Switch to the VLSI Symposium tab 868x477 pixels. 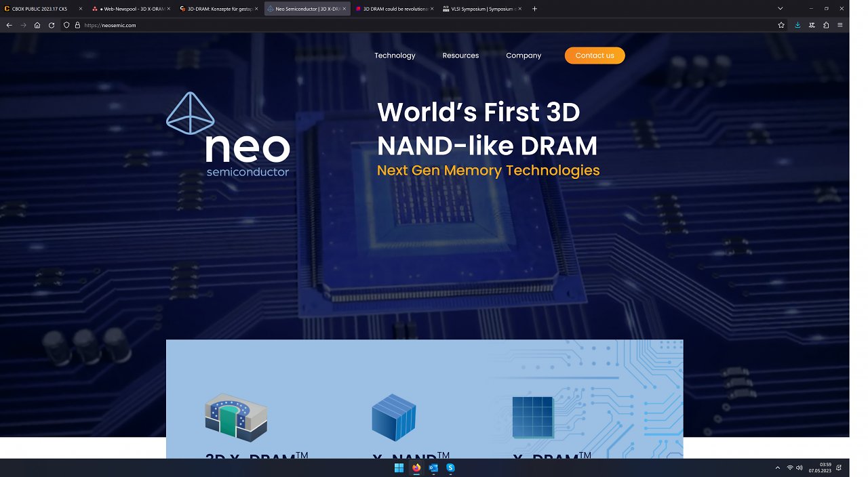[x=481, y=9]
